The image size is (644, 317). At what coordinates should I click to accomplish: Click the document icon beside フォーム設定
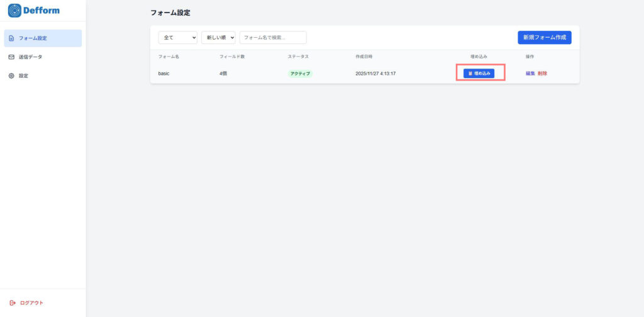11,38
